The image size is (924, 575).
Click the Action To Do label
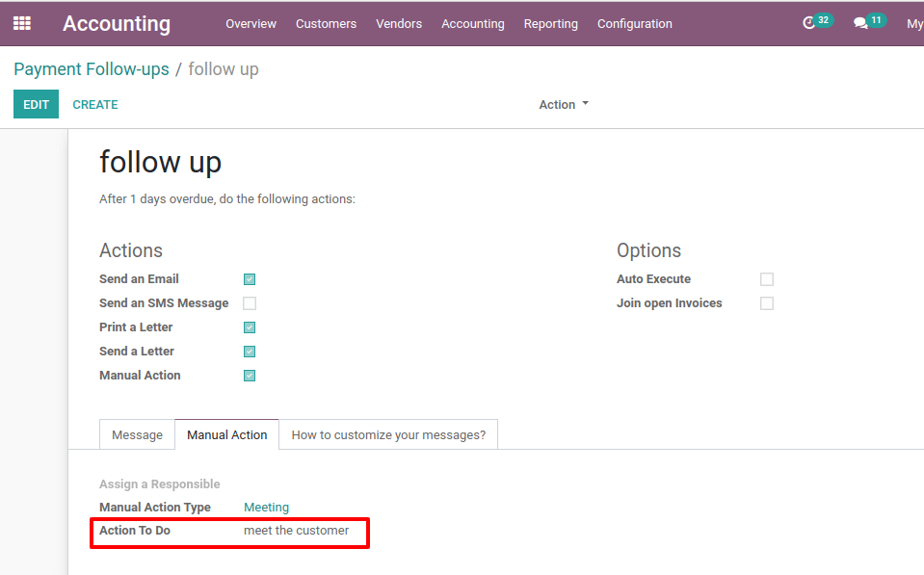click(135, 531)
